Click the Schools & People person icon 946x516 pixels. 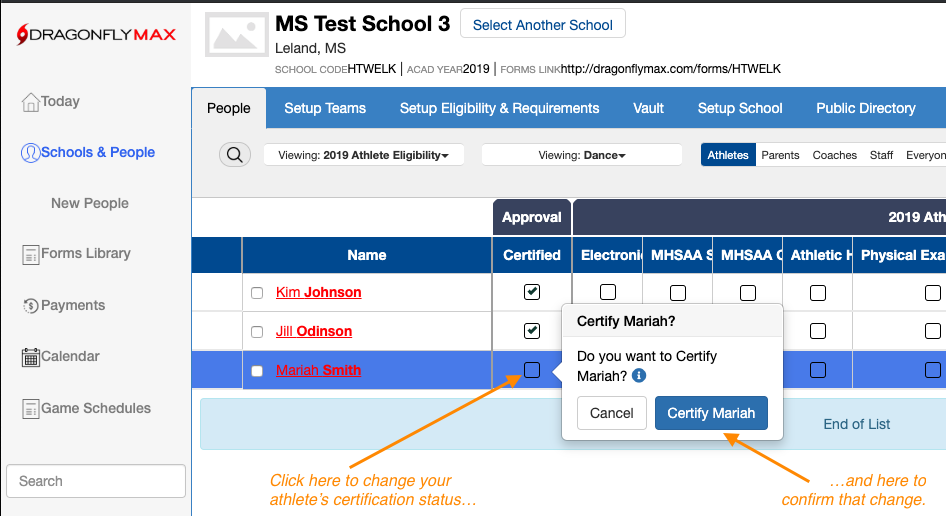point(30,153)
